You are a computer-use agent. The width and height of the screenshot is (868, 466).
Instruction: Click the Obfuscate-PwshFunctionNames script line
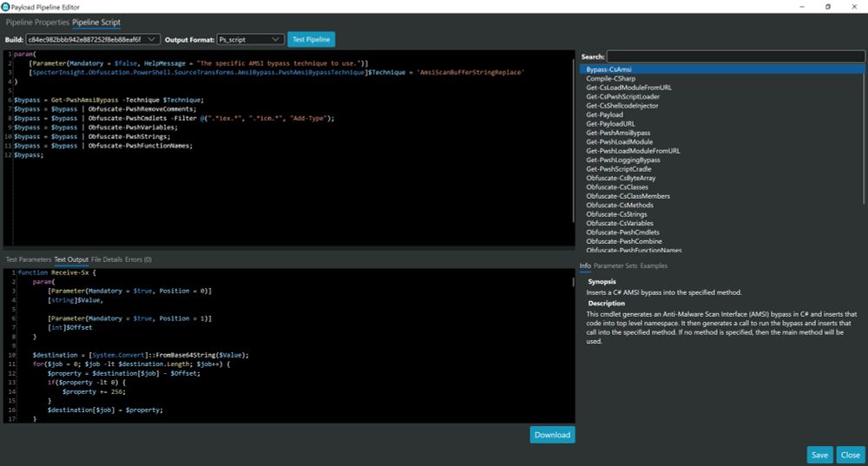(103, 146)
